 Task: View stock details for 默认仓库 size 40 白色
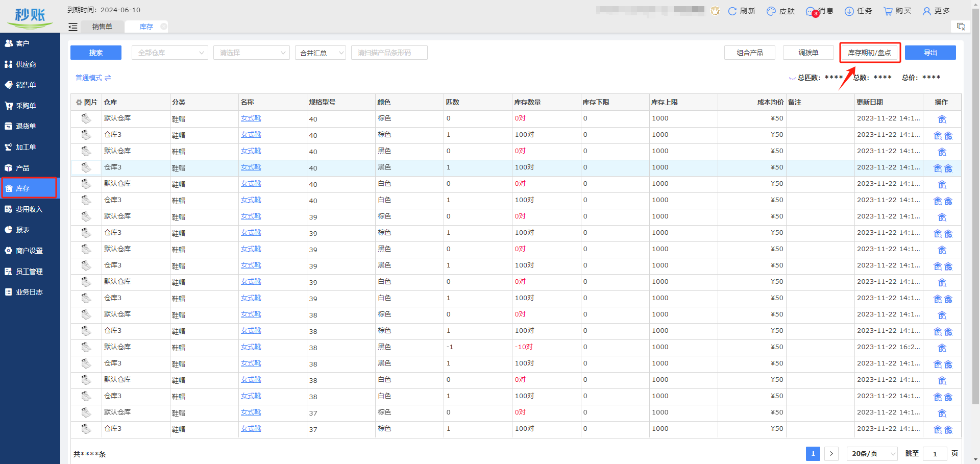click(x=942, y=185)
